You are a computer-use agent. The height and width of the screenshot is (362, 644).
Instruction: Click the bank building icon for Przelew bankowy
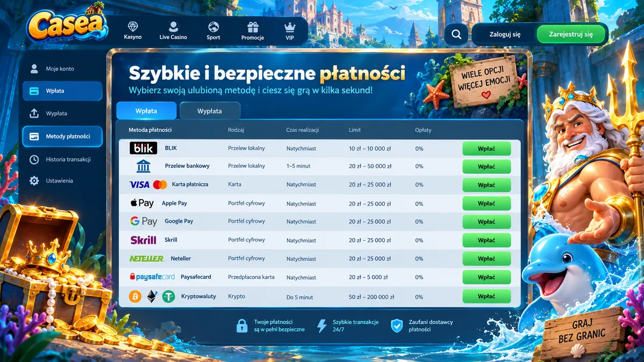click(143, 166)
